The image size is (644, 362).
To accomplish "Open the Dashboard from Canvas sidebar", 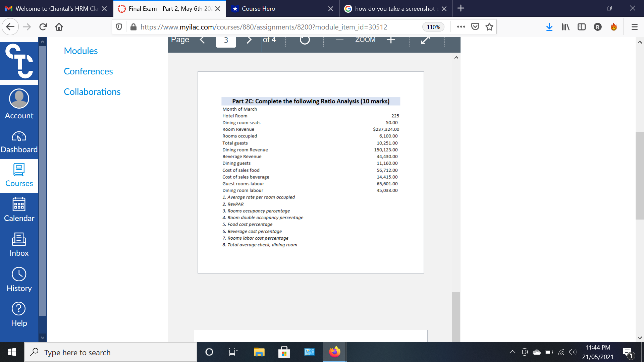I will point(19,142).
